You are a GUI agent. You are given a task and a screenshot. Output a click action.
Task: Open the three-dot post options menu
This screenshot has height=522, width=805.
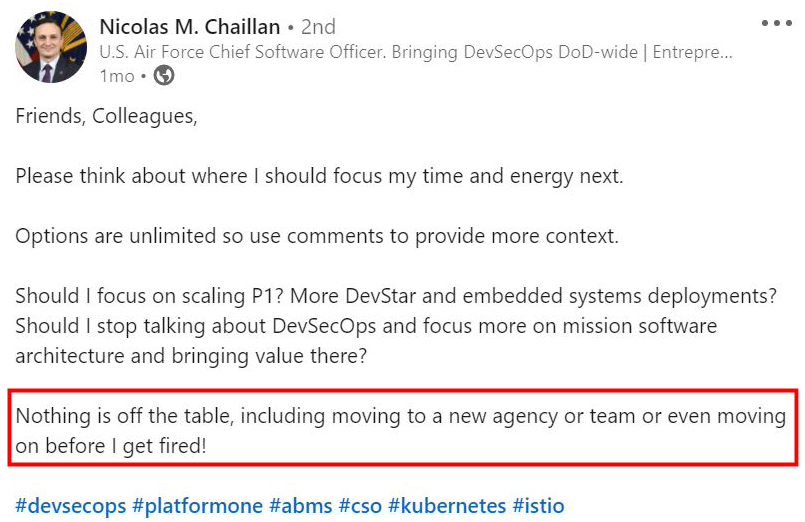pos(776,23)
